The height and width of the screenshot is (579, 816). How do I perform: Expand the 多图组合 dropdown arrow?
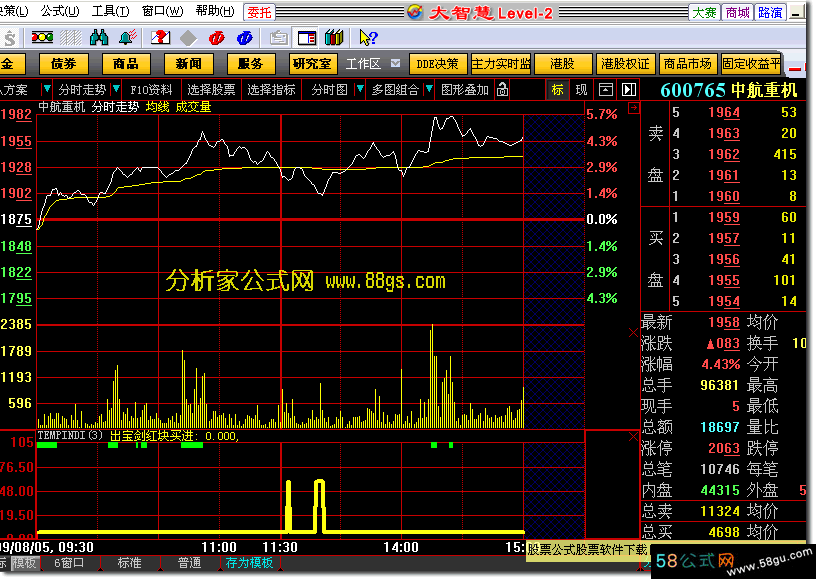click(429, 89)
